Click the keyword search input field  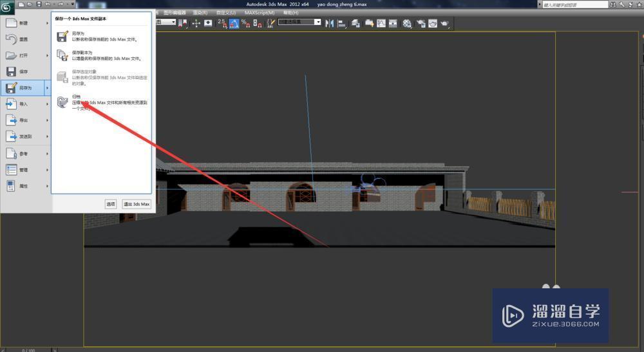(574, 5)
